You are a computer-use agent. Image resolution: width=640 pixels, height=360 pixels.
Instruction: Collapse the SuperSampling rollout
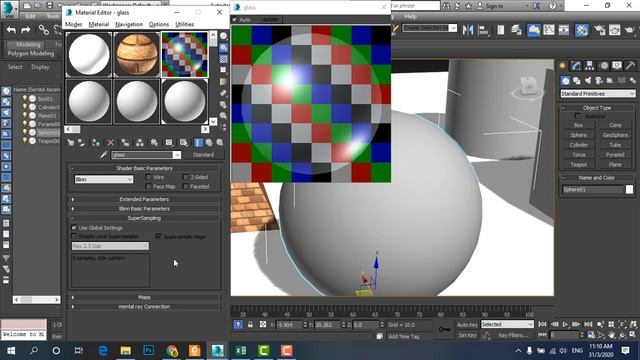coord(144,218)
